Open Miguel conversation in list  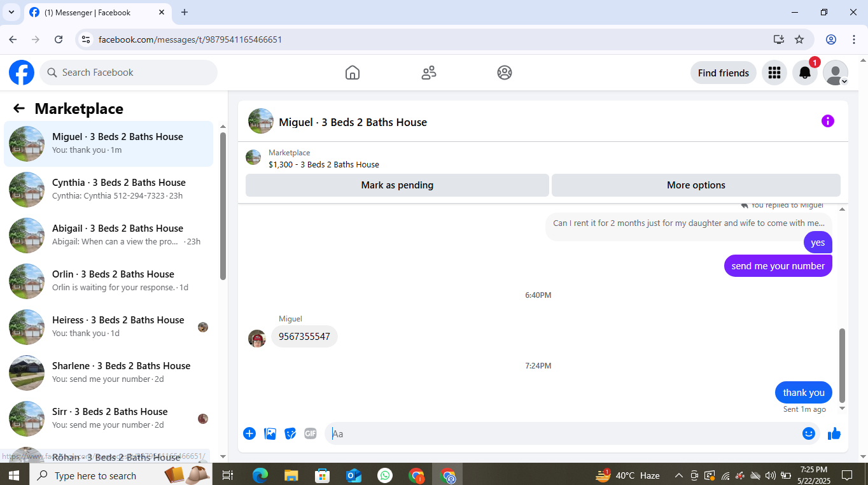(x=108, y=144)
